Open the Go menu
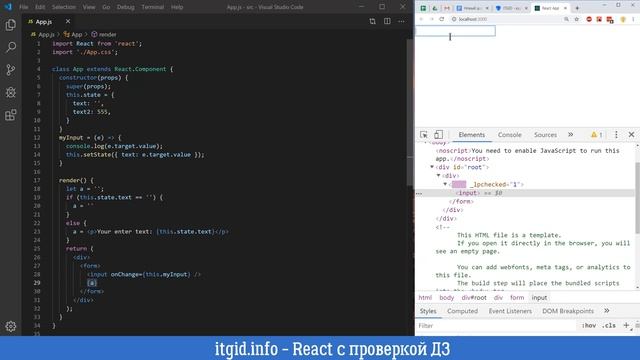Viewport: 640px width, 360px height. pos(106,7)
